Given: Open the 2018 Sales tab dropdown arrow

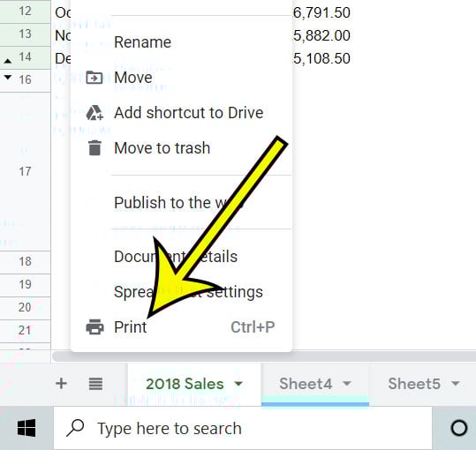Looking at the screenshot, I should tap(238, 384).
